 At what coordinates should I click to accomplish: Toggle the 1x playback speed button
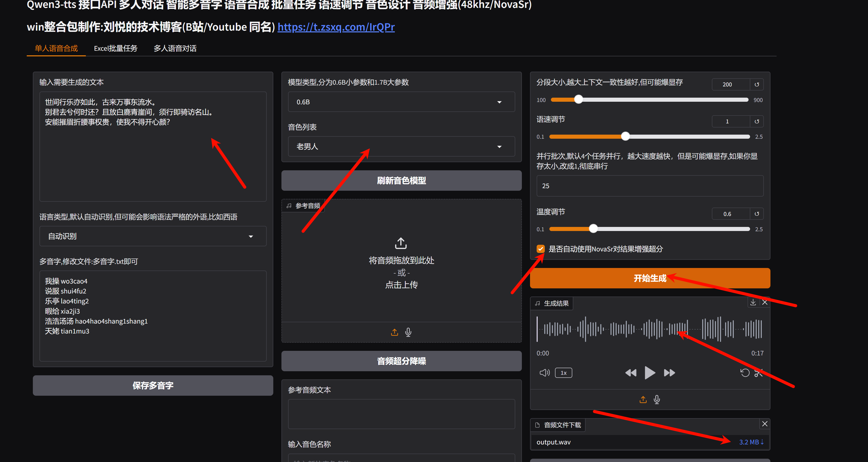(x=563, y=373)
